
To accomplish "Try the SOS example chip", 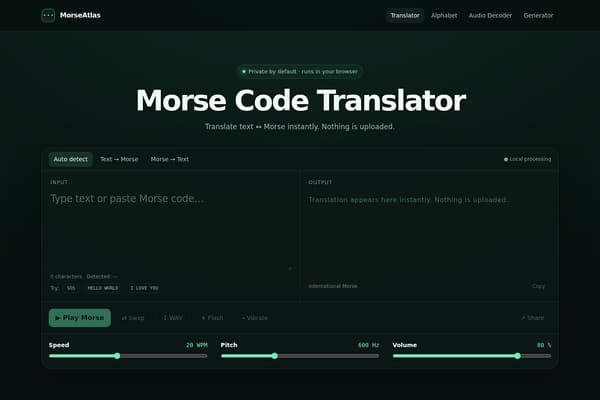I will [x=71, y=288].
